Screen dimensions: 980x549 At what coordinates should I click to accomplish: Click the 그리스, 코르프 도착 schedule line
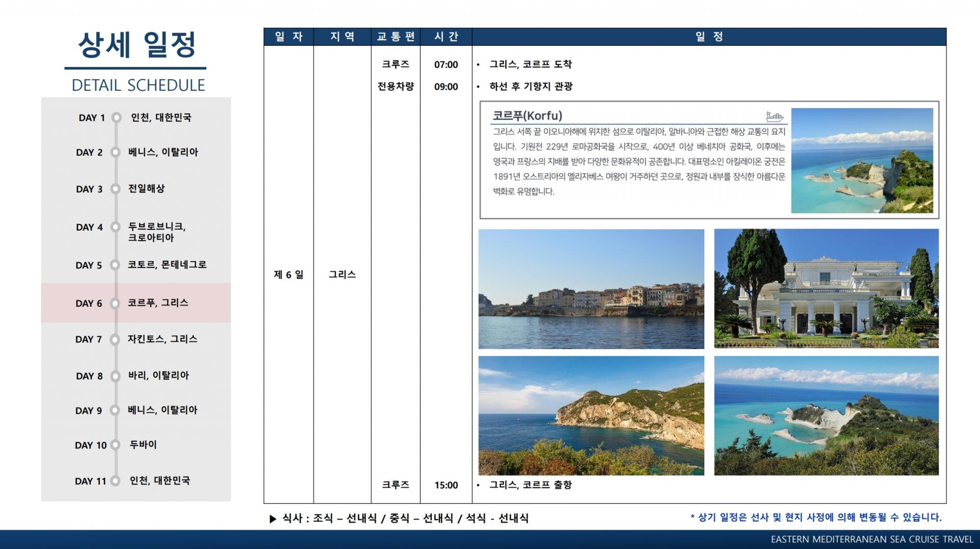click(530, 64)
